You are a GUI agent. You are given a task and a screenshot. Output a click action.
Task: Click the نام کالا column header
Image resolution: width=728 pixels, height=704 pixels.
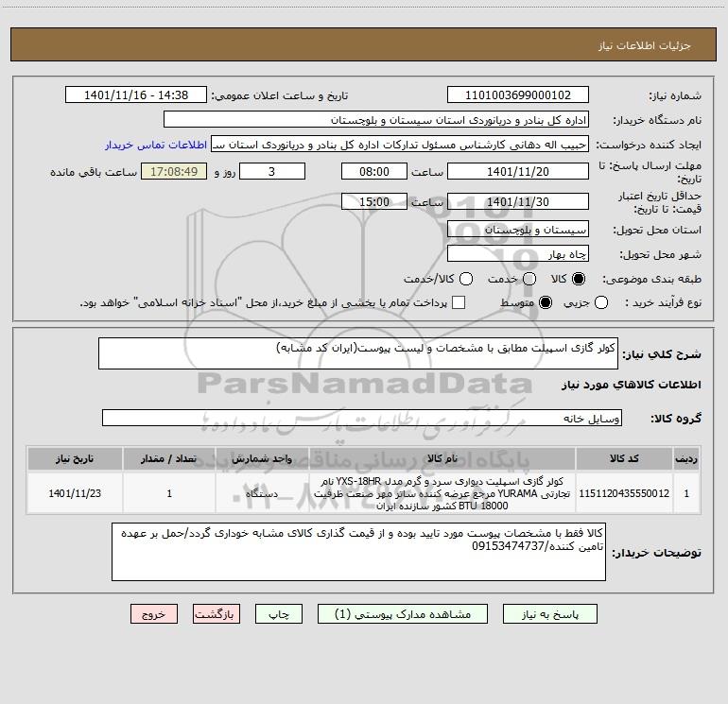(442, 458)
